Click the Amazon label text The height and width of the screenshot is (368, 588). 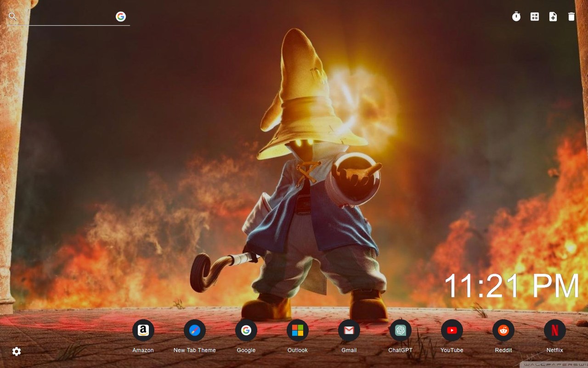pos(143,350)
